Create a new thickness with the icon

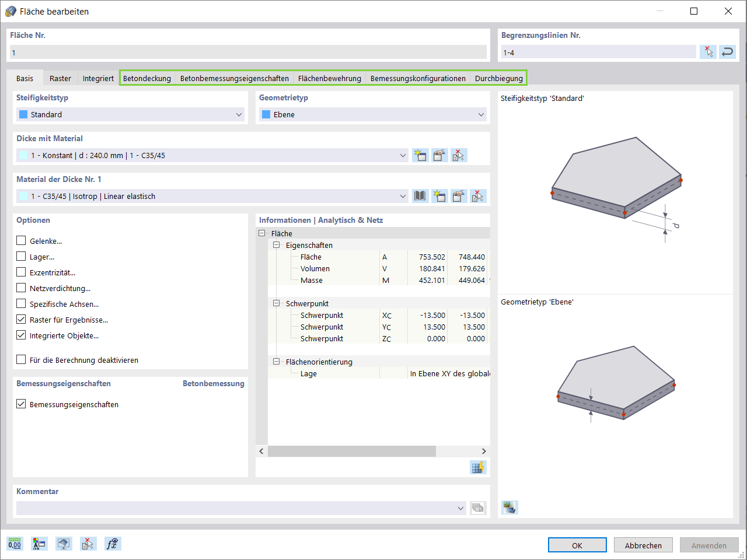click(x=420, y=155)
